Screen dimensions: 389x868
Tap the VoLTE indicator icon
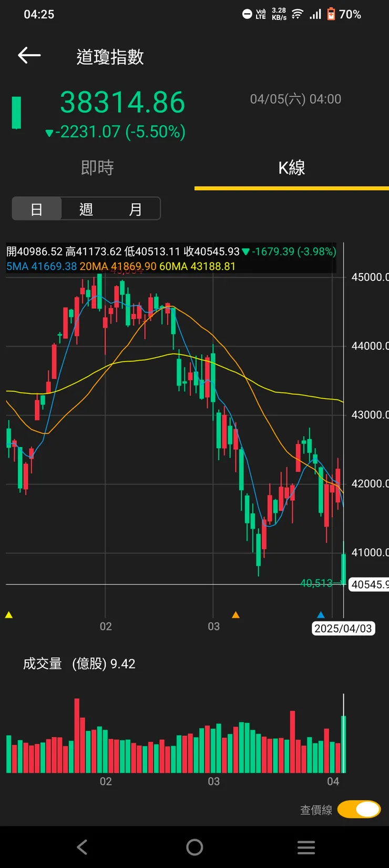point(261,14)
